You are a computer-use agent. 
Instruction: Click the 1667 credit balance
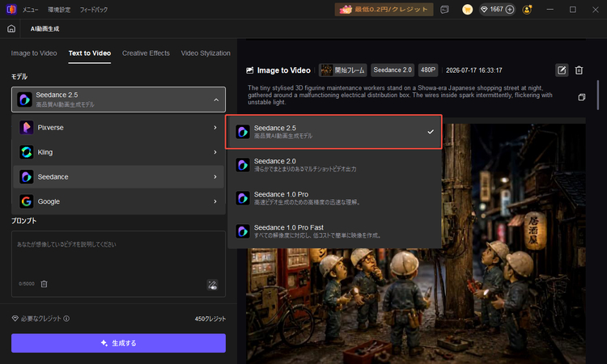coord(496,9)
